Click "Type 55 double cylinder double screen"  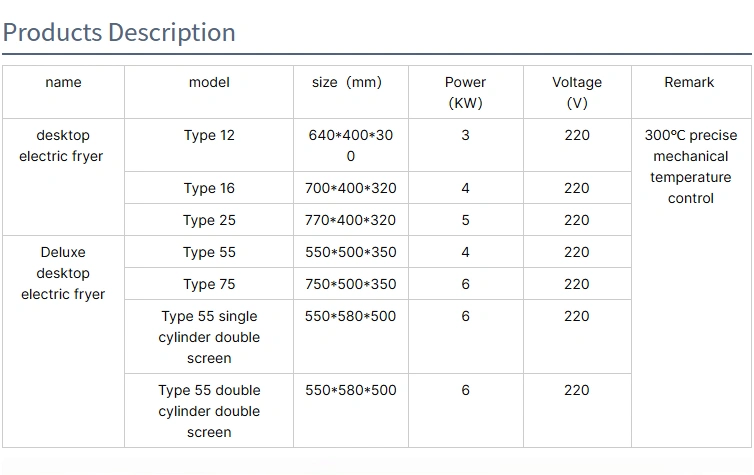(x=209, y=411)
